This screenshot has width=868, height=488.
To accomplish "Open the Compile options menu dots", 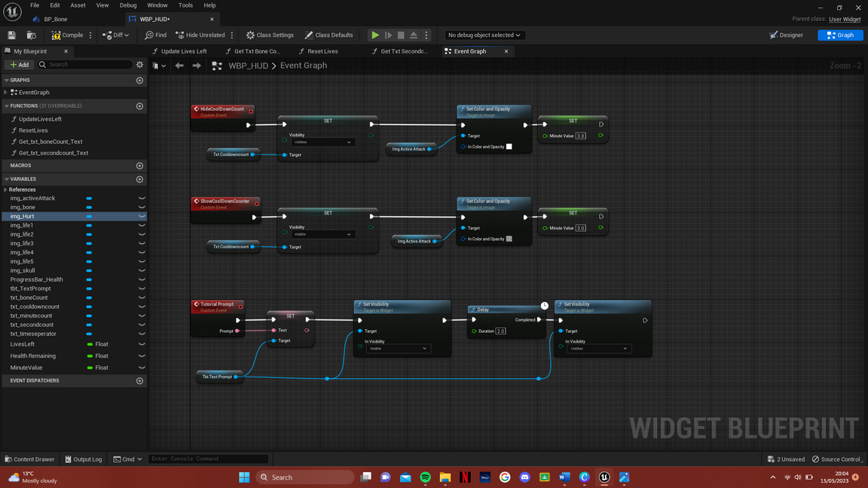I will 90,35.
